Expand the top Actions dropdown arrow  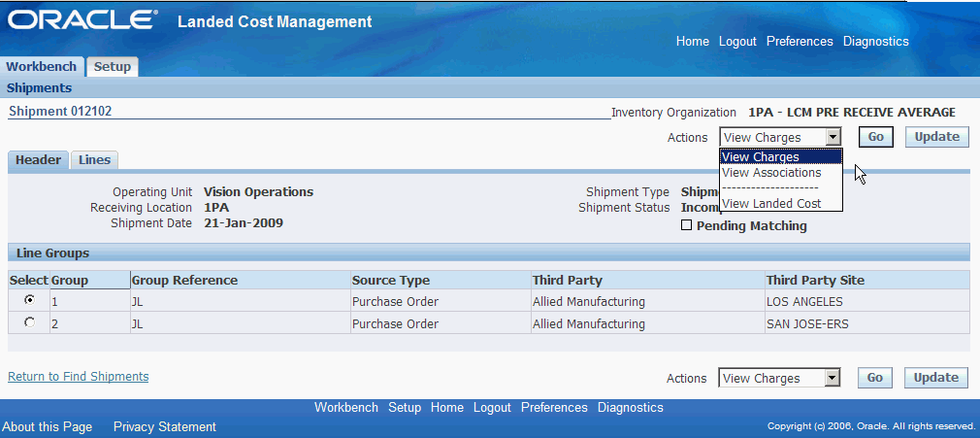click(x=833, y=137)
